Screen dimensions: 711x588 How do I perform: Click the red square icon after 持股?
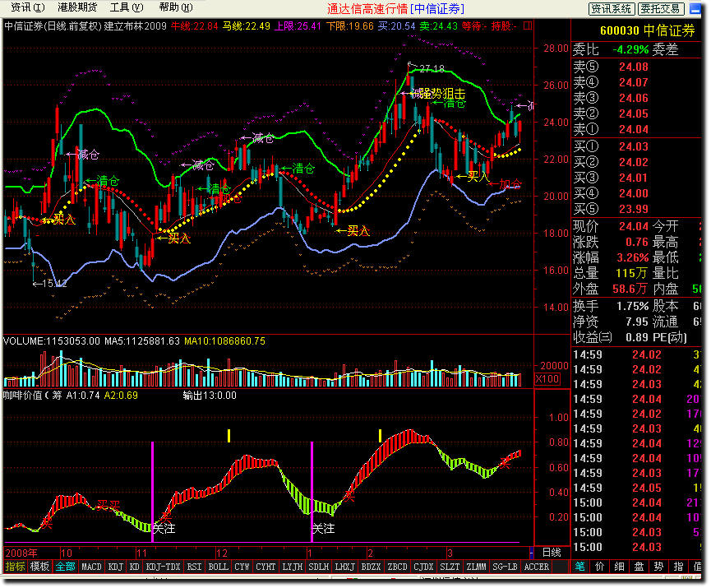(x=528, y=25)
